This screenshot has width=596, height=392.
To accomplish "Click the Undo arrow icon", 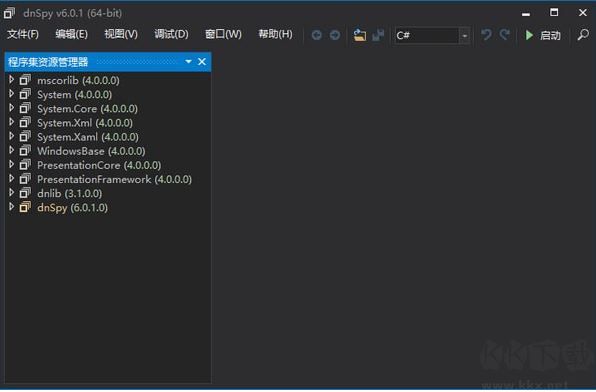I will pyautogui.click(x=486, y=35).
